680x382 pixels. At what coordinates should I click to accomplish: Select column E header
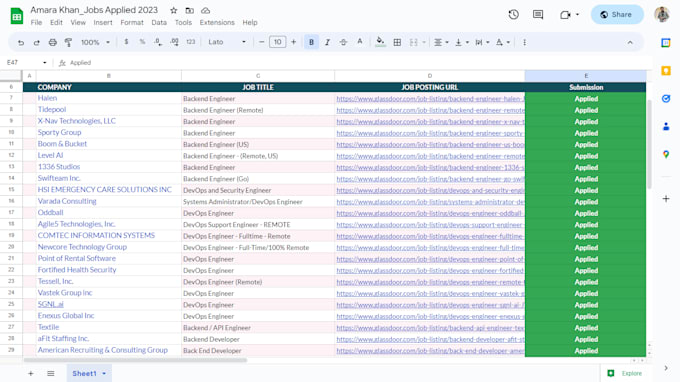click(585, 76)
